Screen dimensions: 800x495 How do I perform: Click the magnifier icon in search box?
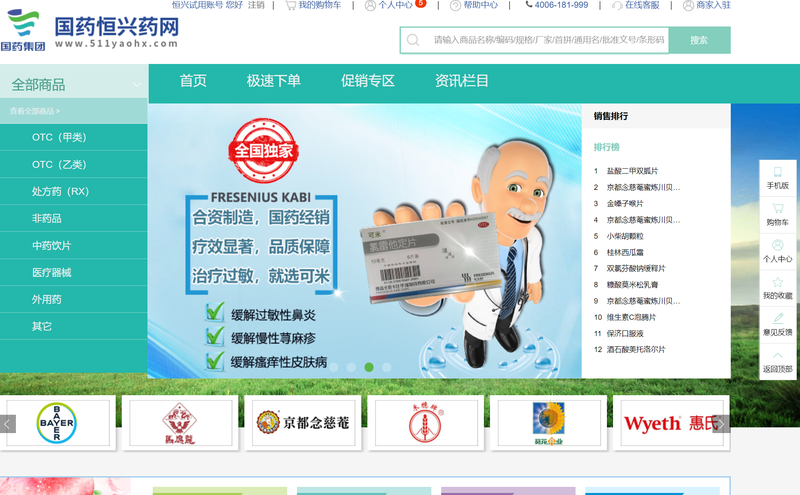[x=413, y=40]
